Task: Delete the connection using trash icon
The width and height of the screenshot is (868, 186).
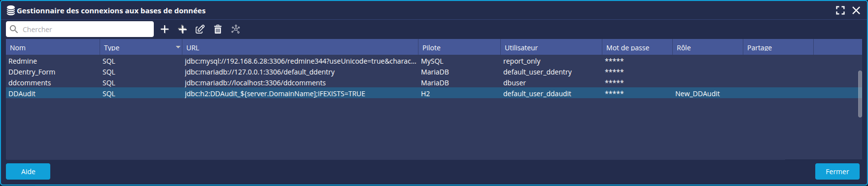Action: pyautogui.click(x=217, y=30)
